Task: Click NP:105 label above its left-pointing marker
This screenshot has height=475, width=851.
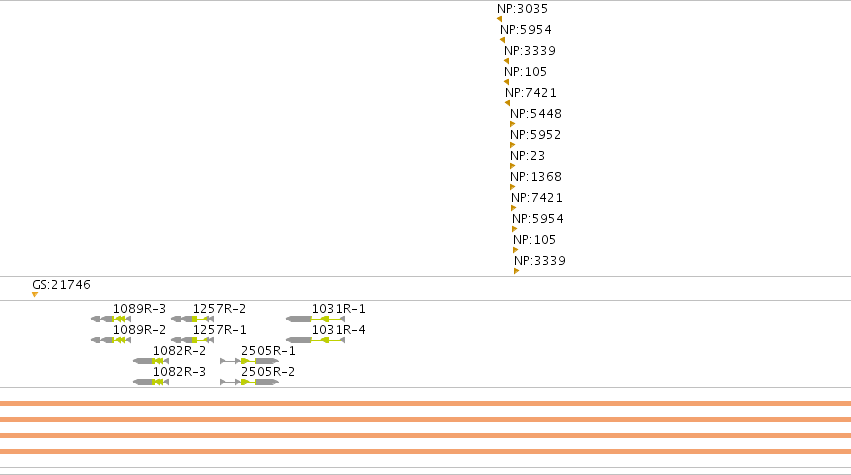Action: 525,72
